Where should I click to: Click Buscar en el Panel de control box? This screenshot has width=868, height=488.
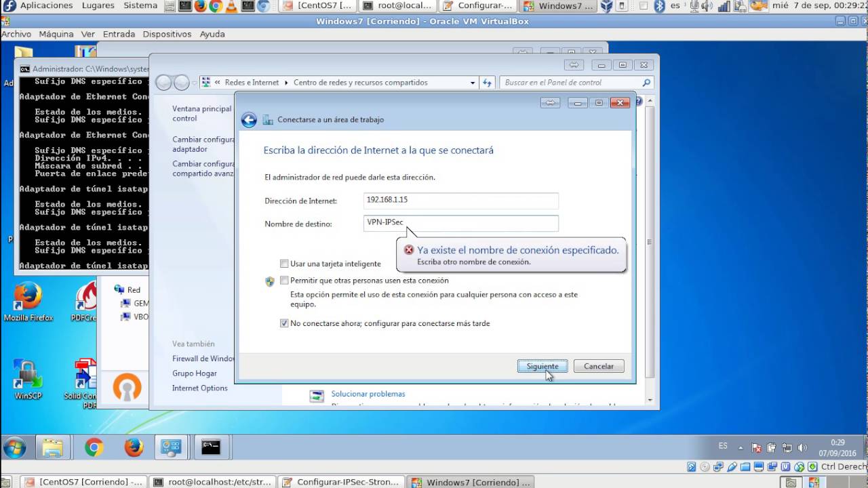(x=577, y=83)
